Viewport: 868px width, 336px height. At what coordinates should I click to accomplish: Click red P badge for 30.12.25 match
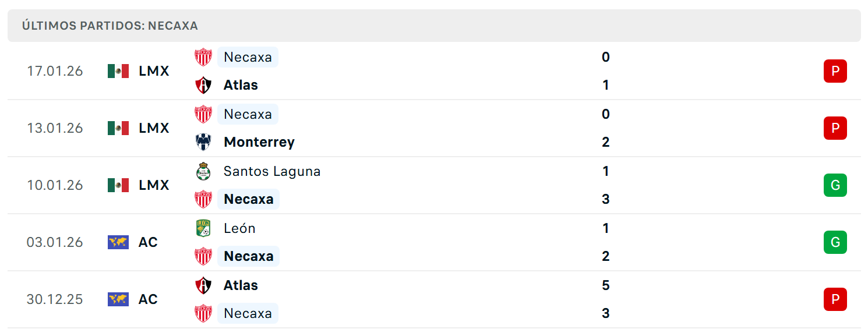pyautogui.click(x=835, y=299)
